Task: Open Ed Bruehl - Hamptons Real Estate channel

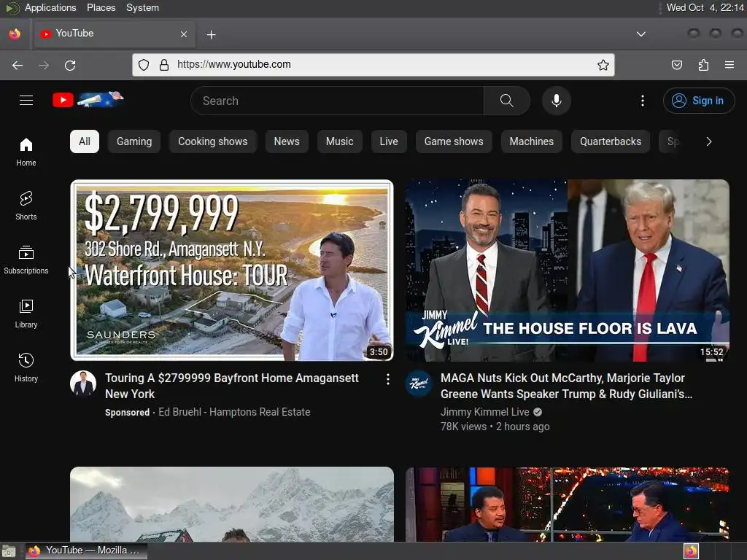Action: pyautogui.click(x=234, y=412)
